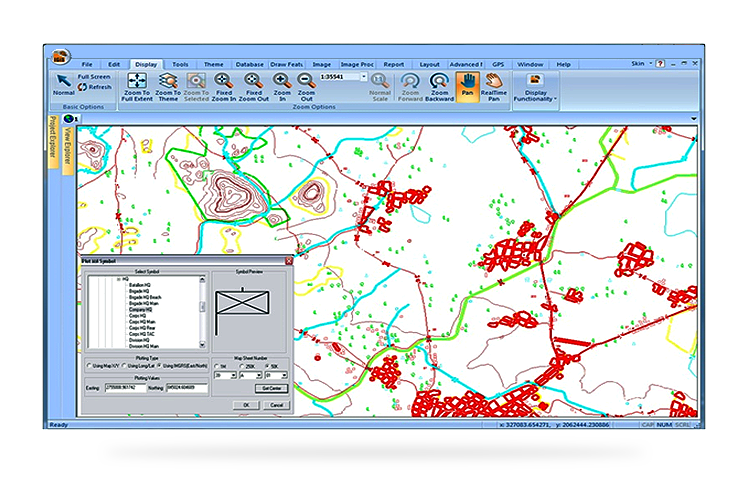This screenshot has height=500, width=749.
Task: Open the Report ribbon tab
Action: (394, 64)
